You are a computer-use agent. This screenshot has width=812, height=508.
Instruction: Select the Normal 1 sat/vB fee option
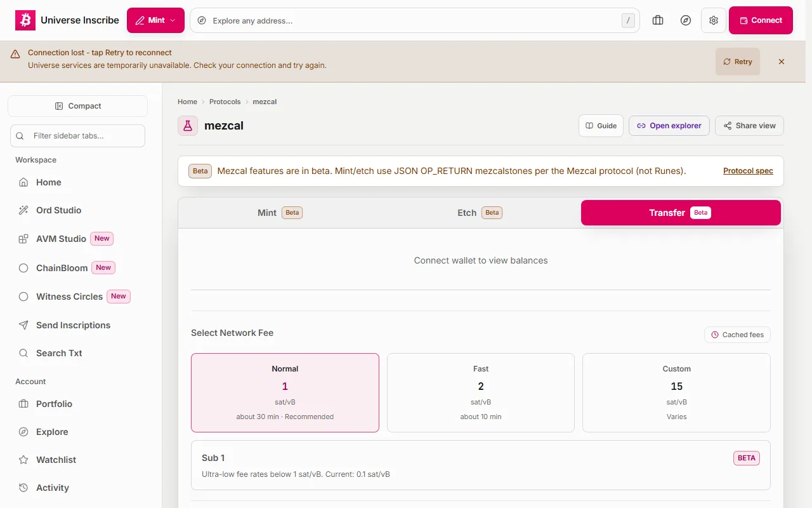point(285,392)
